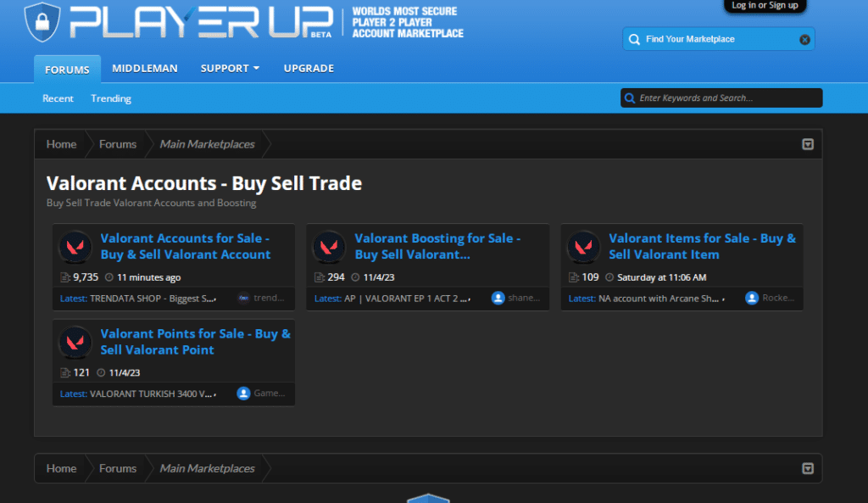The height and width of the screenshot is (503, 868).
Task: Open latest thread NA account with Arcane Sh...
Action: click(661, 298)
